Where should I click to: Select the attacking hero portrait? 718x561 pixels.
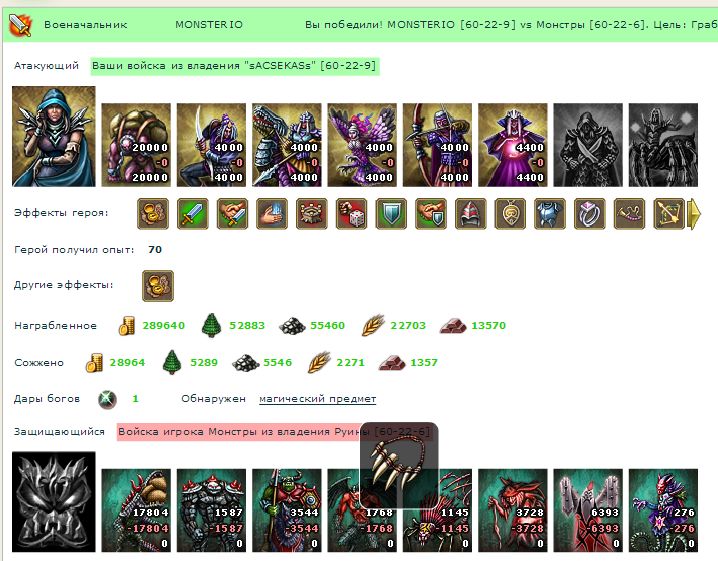[54, 136]
